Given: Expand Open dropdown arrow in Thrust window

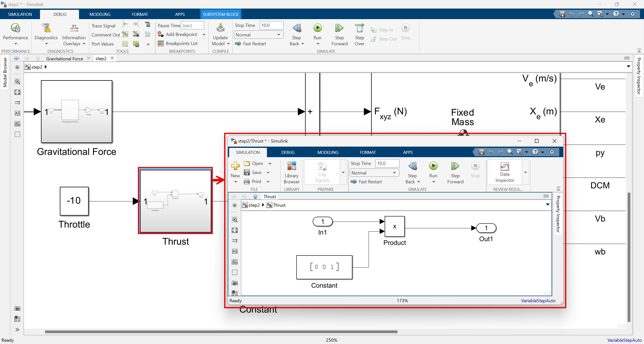Looking at the screenshot, I should [270, 163].
